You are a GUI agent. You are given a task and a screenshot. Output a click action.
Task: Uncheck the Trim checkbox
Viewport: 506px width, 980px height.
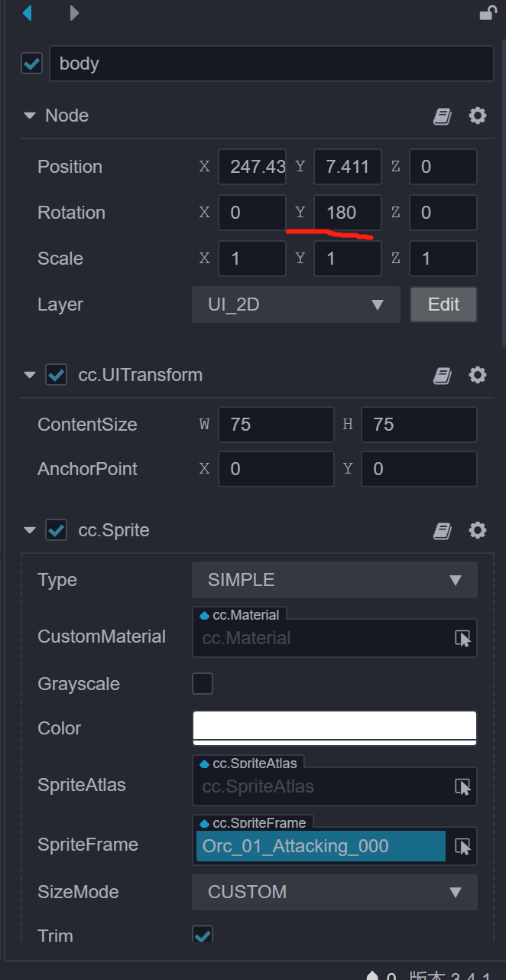click(x=203, y=935)
